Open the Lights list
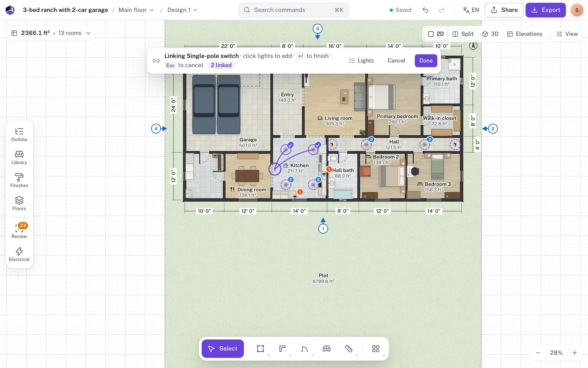 pyautogui.click(x=361, y=61)
